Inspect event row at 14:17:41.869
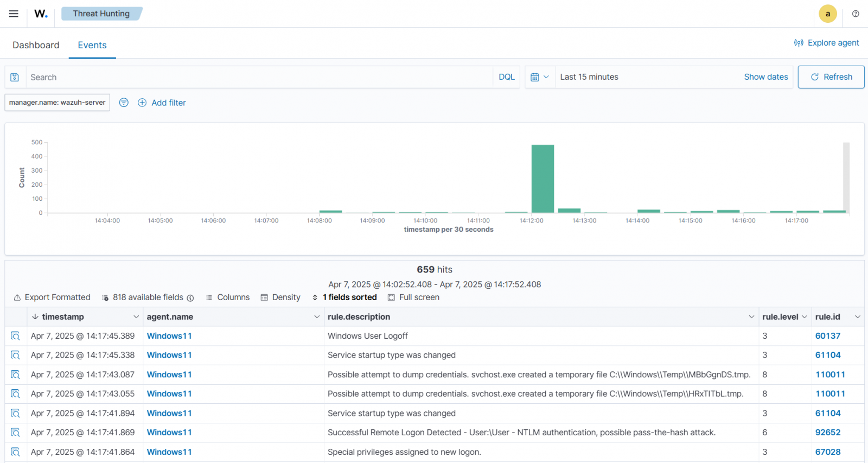 pyautogui.click(x=15, y=432)
